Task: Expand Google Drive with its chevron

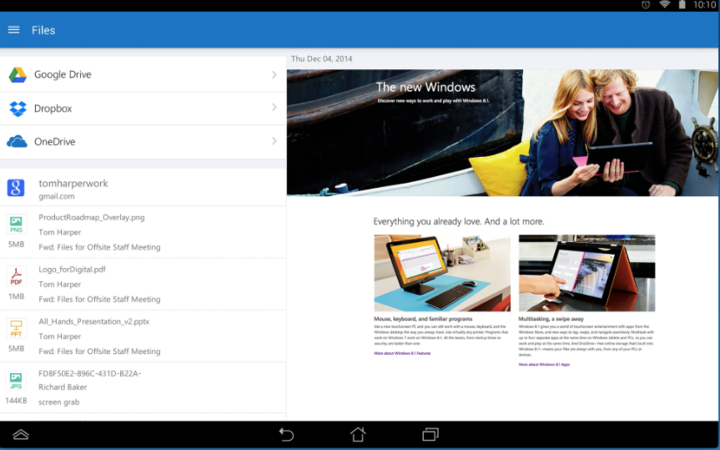Action: [x=274, y=74]
